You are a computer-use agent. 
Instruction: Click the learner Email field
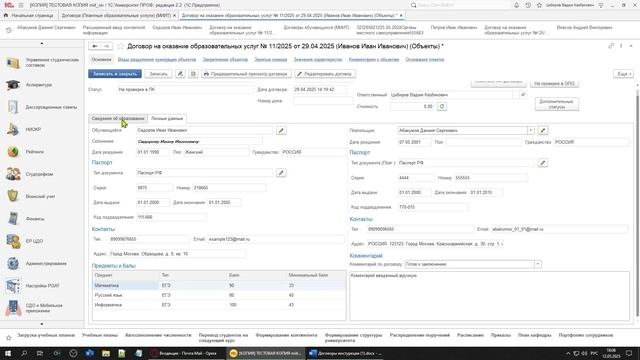point(276,239)
